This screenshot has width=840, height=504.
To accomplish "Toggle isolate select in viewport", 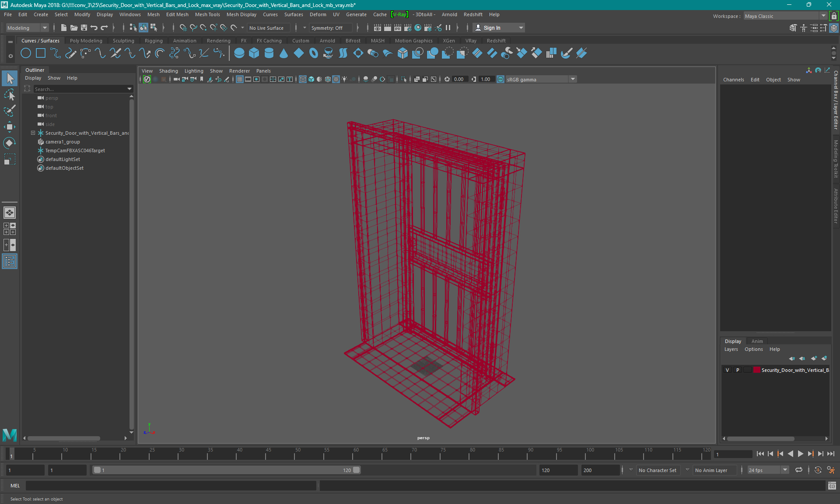I will coord(404,79).
